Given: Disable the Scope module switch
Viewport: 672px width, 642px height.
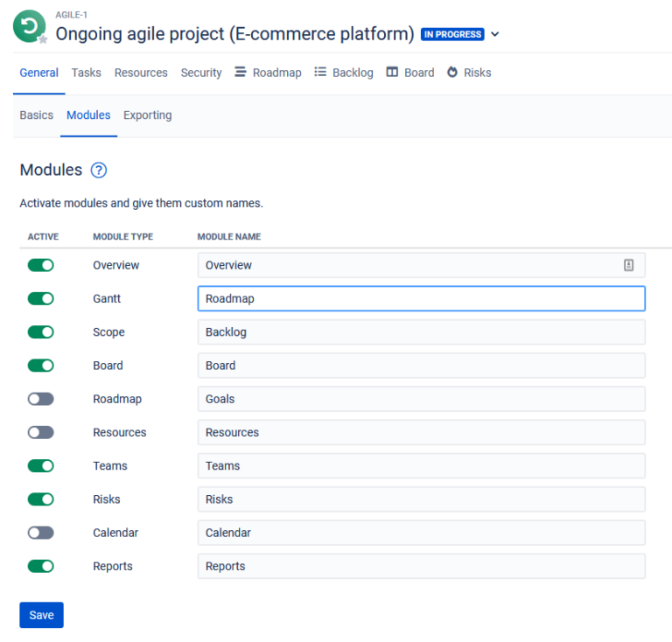Looking at the screenshot, I should coord(41,331).
